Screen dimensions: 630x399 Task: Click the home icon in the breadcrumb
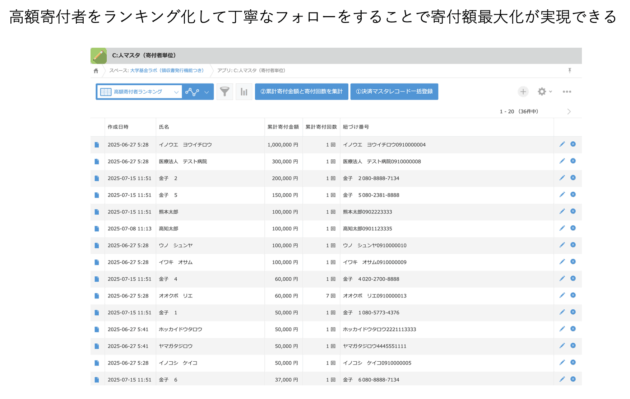(x=96, y=71)
